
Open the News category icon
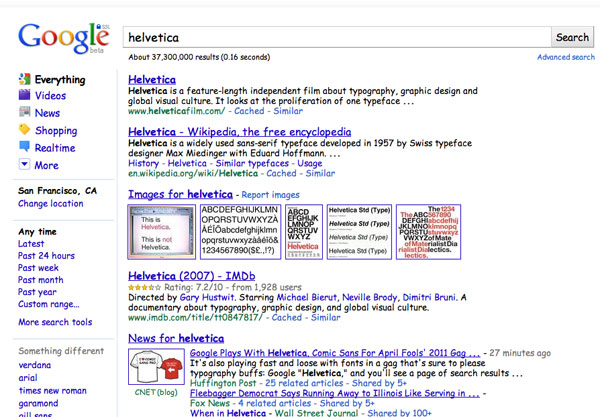(x=25, y=113)
